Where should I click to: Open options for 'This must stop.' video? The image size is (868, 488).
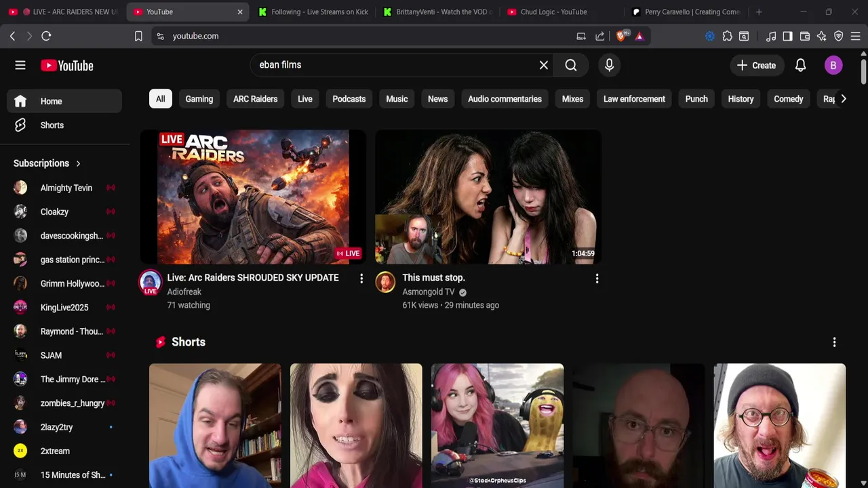tap(597, 279)
